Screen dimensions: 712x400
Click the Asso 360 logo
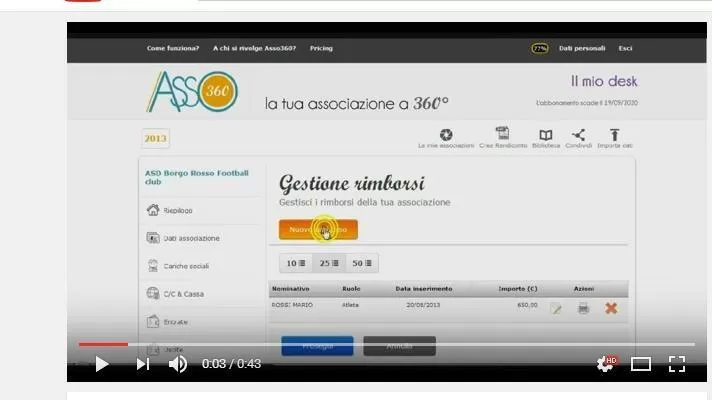[192, 91]
